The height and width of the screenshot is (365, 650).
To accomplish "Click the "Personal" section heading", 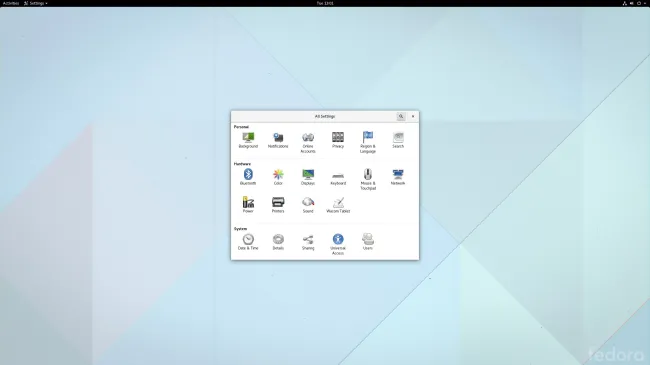I will (241, 127).
